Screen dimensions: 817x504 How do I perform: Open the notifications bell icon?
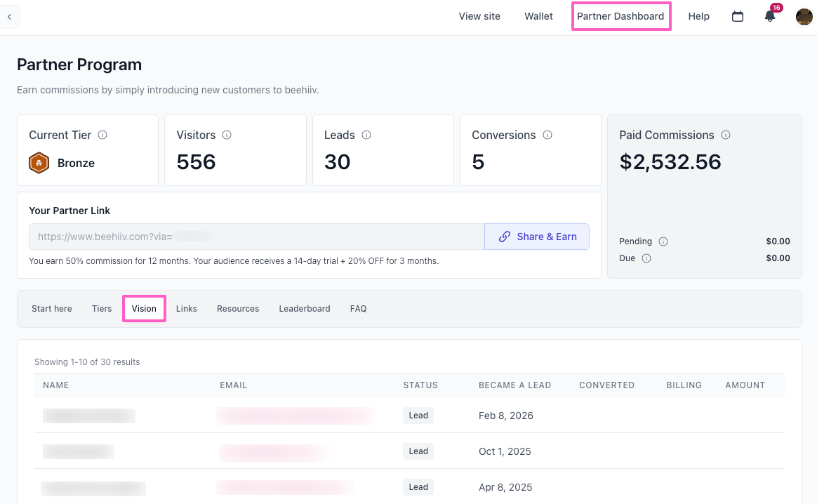(770, 16)
